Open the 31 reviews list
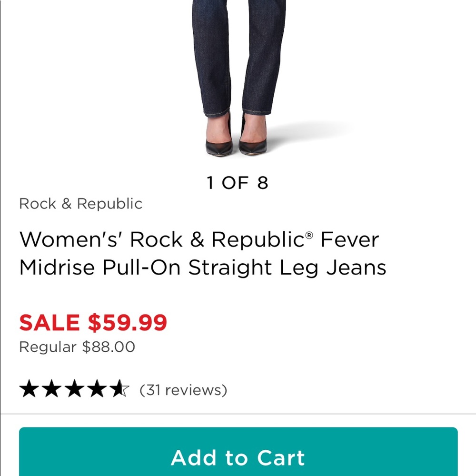 click(182, 389)
